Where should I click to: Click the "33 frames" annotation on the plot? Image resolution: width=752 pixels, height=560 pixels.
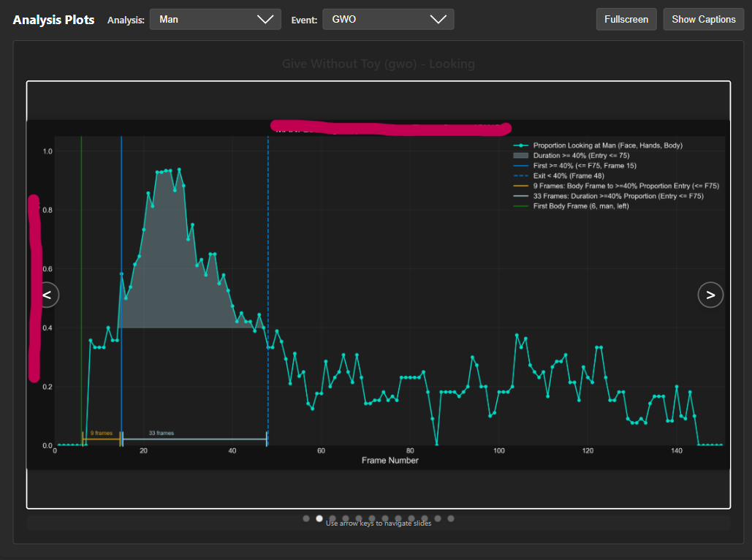point(161,433)
